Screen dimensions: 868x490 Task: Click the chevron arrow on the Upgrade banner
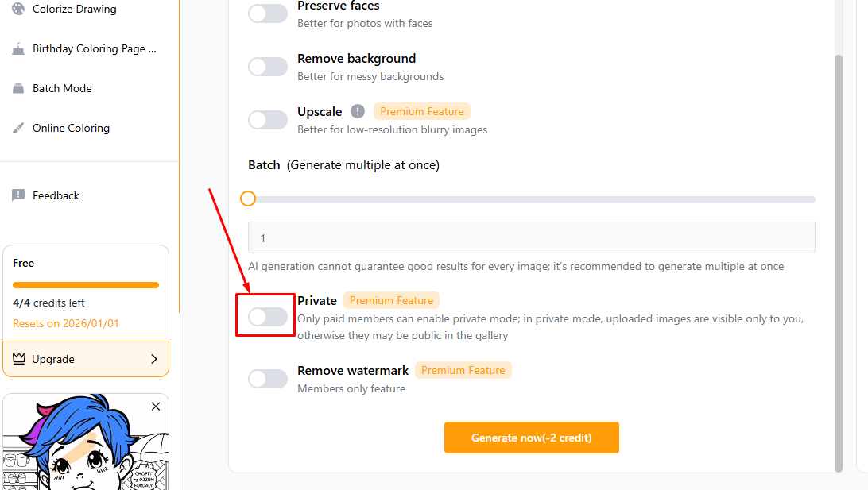[154, 359]
